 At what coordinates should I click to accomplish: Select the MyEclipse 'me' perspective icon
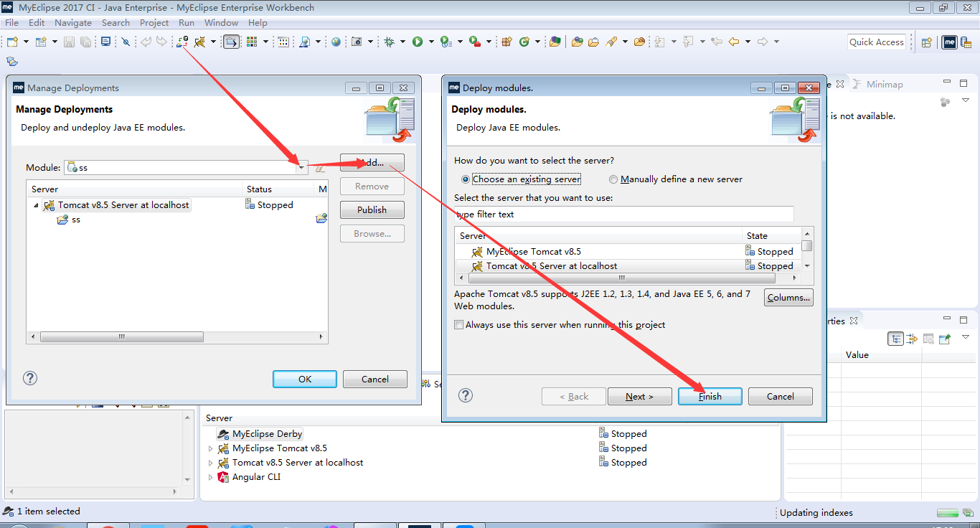click(x=949, y=42)
